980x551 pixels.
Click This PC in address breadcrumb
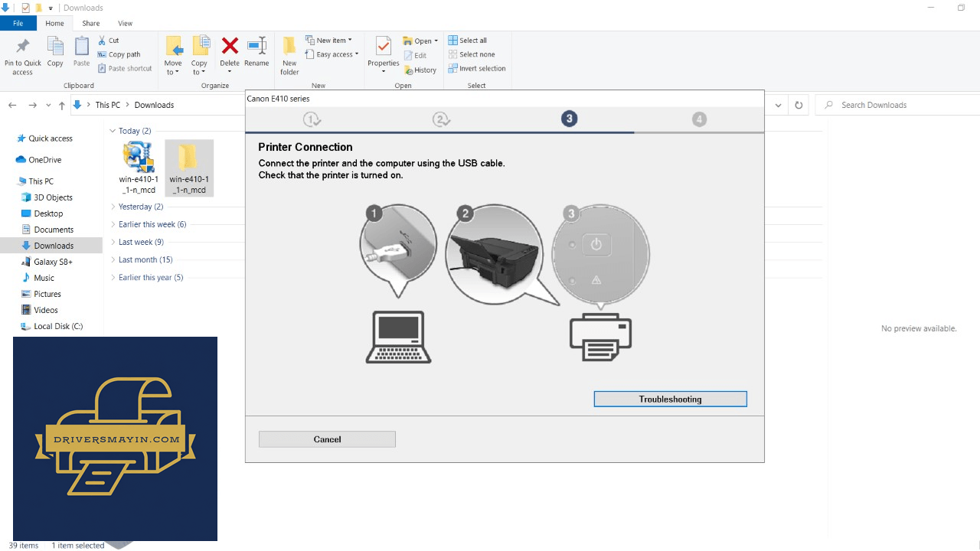pyautogui.click(x=108, y=105)
